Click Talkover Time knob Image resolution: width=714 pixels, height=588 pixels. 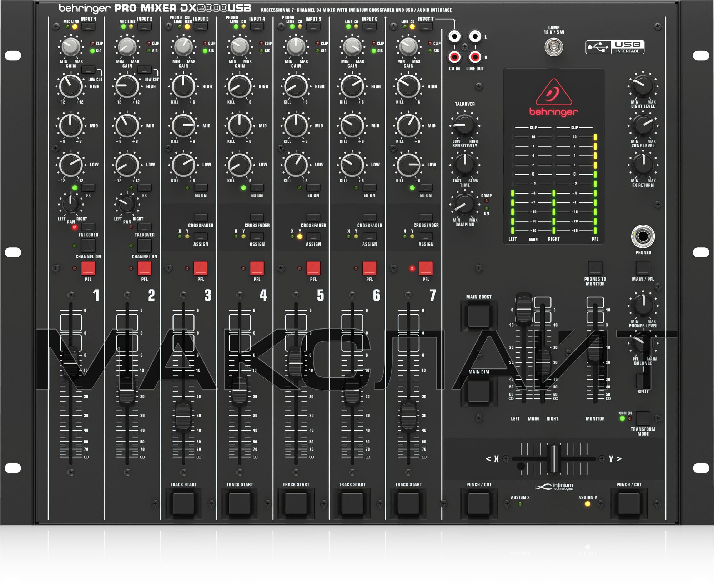tap(465, 165)
